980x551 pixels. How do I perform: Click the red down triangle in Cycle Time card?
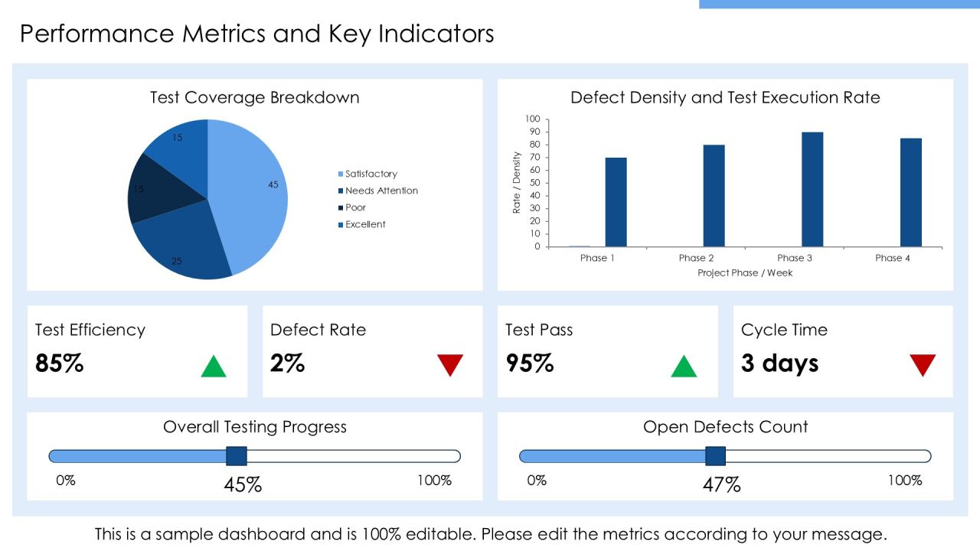click(923, 366)
